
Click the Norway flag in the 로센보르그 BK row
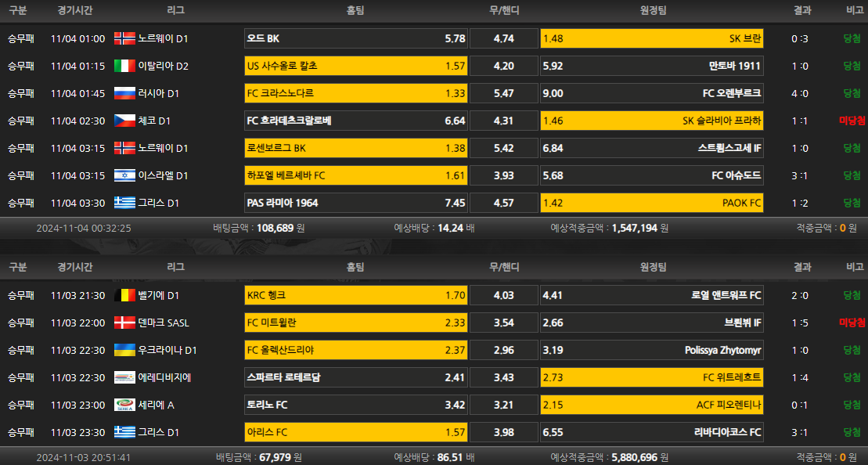tap(124, 148)
